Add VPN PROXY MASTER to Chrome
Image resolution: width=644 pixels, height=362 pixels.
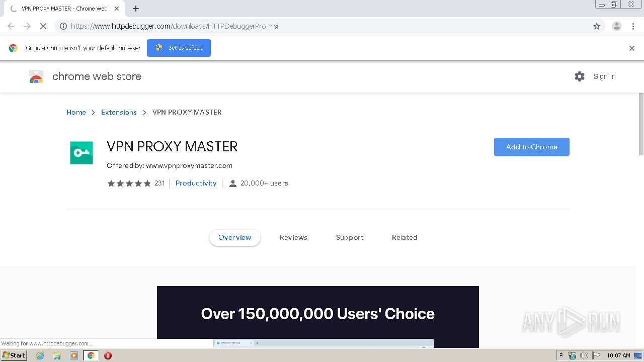pos(531,147)
